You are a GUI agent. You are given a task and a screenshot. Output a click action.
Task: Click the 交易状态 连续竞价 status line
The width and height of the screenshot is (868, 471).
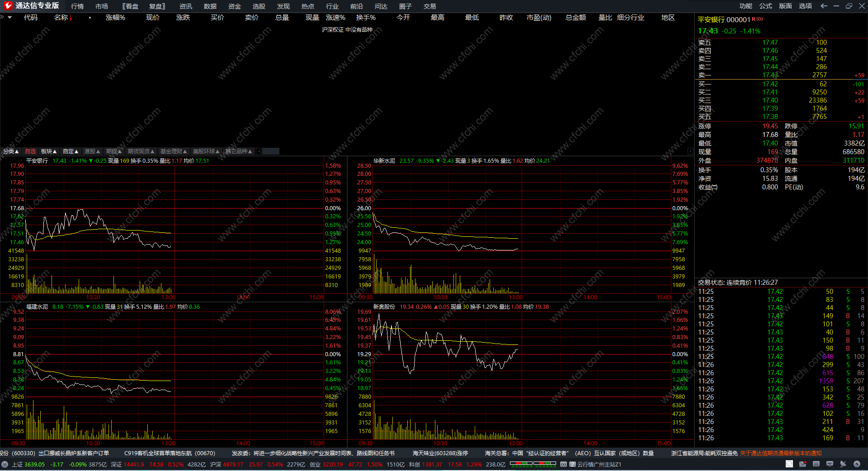click(x=738, y=283)
